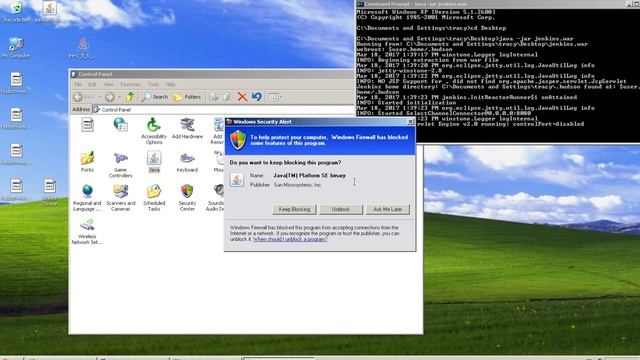Open the Recycle Bin desktop icon
Screen dimensions: 640x360
(x=16, y=12)
